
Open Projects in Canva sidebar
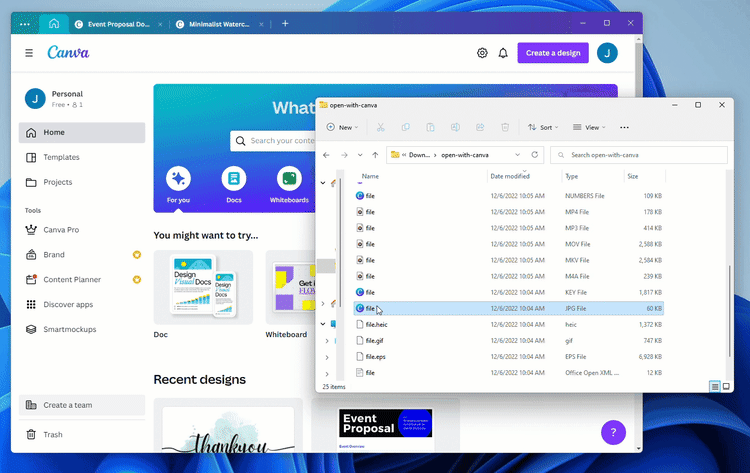tap(82, 182)
